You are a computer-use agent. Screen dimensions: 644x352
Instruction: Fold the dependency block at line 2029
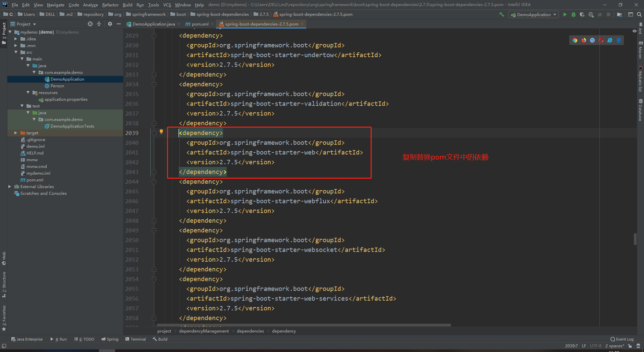[x=154, y=36]
